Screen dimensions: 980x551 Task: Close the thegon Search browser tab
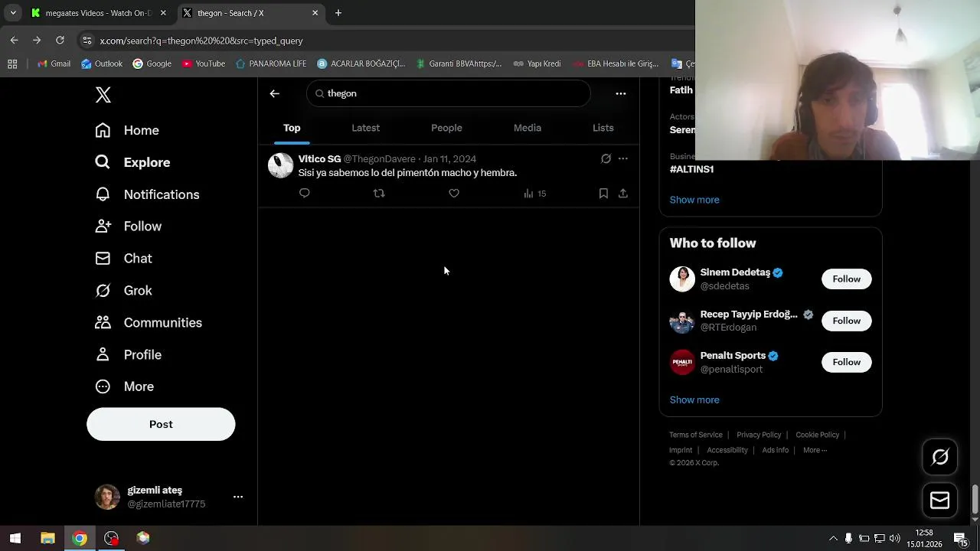click(315, 13)
